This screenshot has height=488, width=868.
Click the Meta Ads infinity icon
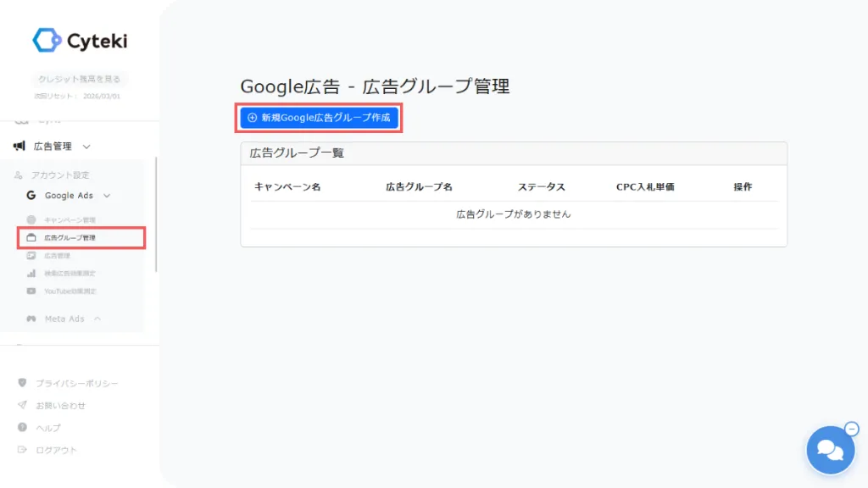tap(31, 319)
